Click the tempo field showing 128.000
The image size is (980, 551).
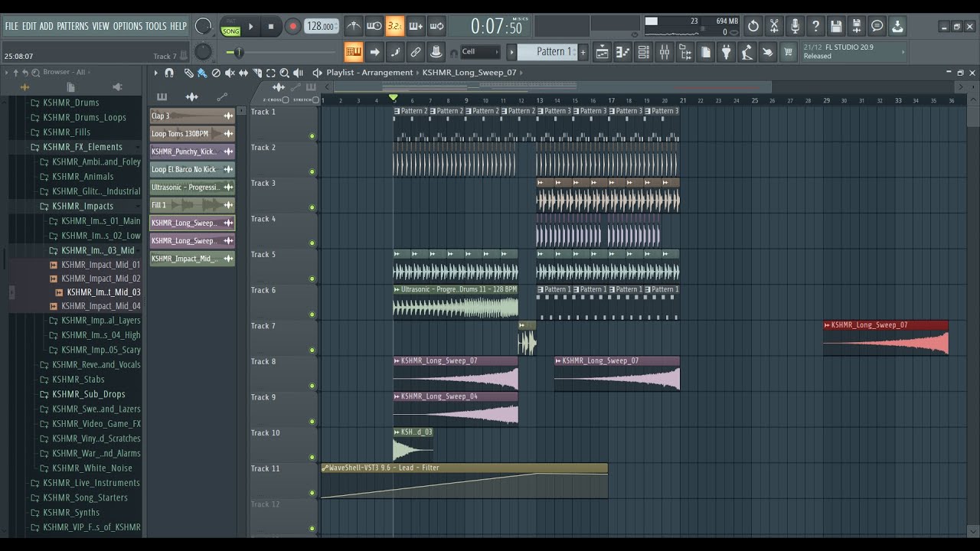[322, 26]
